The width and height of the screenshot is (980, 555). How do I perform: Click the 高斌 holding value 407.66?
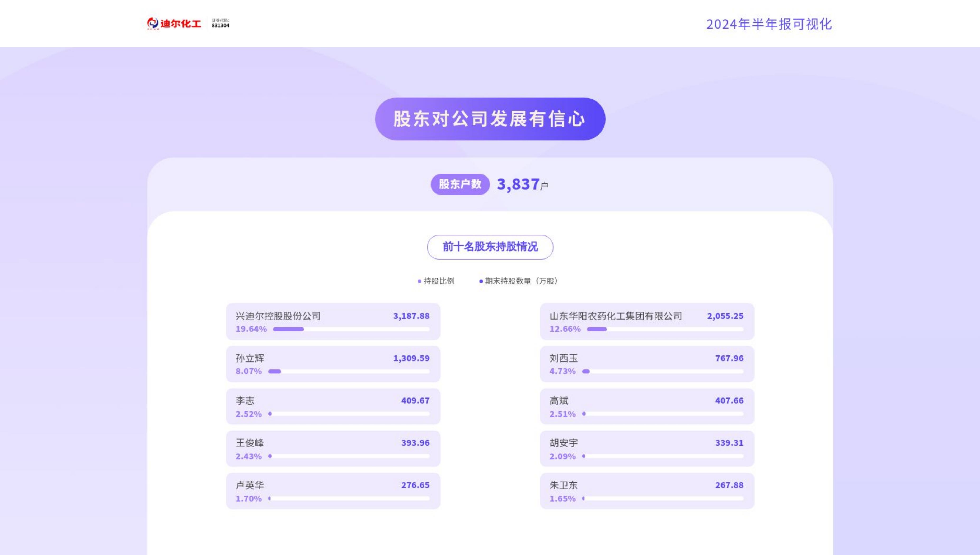729,401
